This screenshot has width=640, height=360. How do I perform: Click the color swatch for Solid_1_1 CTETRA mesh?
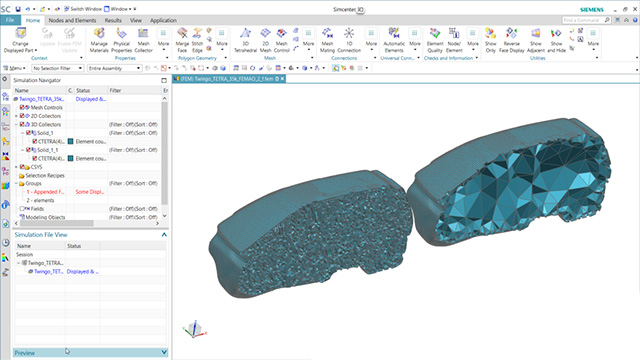pos(70,158)
